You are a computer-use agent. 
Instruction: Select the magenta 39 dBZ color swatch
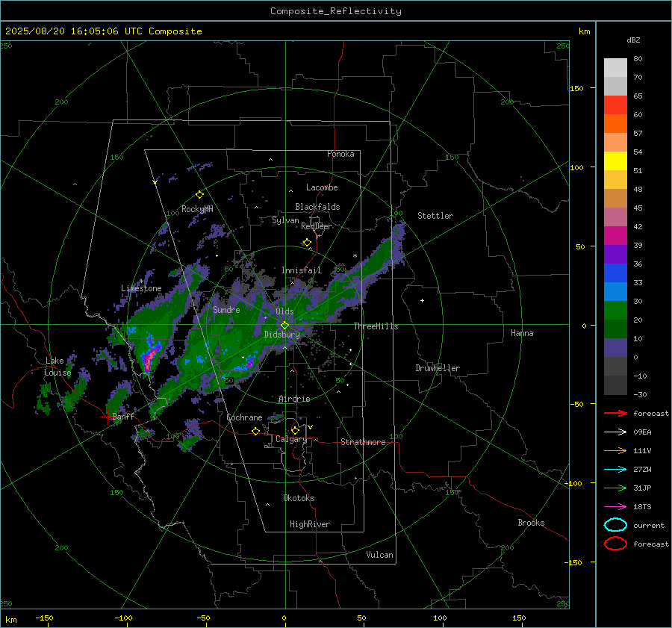[615, 236]
